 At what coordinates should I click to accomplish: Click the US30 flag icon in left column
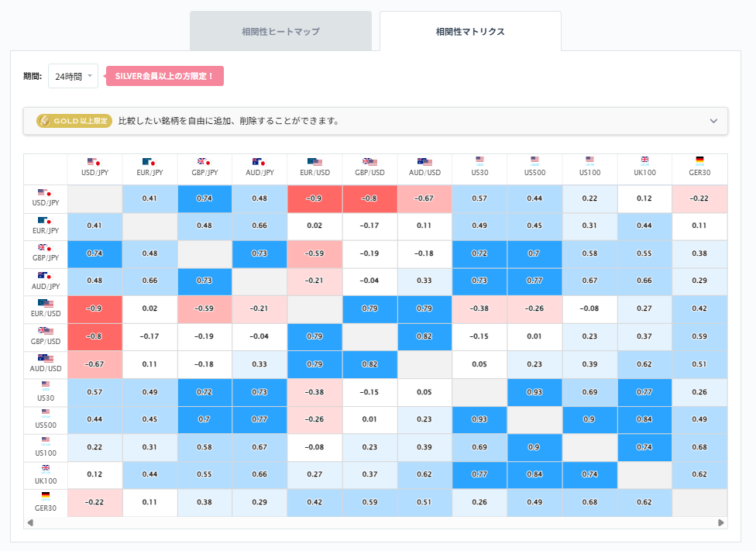(x=46, y=386)
